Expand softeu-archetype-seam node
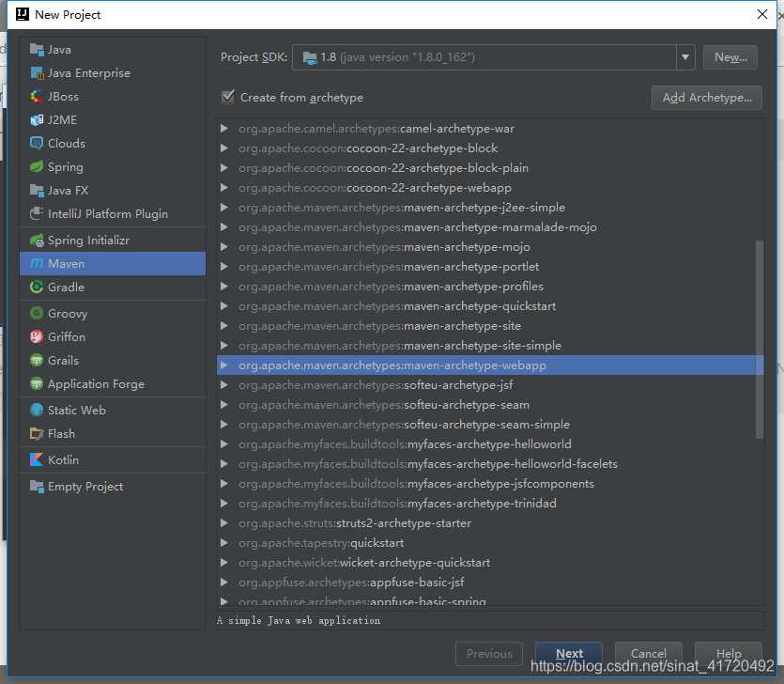The image size is (784, 684). click(224, 405)
